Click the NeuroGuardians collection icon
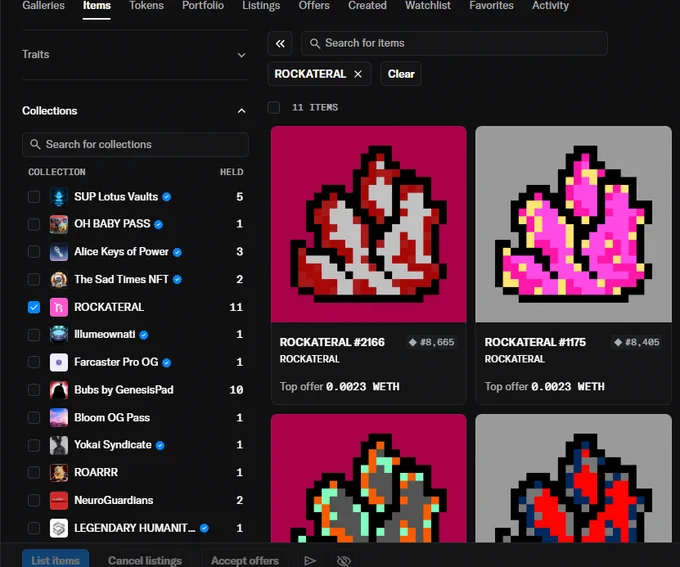 (59, 500)
